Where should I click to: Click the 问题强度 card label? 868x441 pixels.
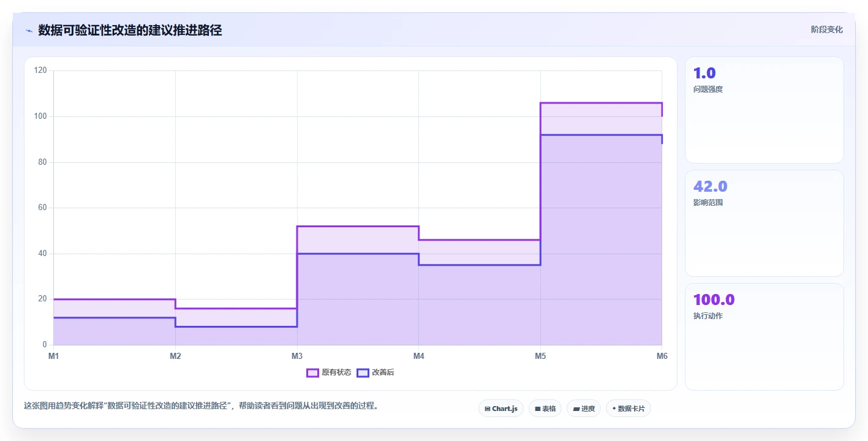708,89
